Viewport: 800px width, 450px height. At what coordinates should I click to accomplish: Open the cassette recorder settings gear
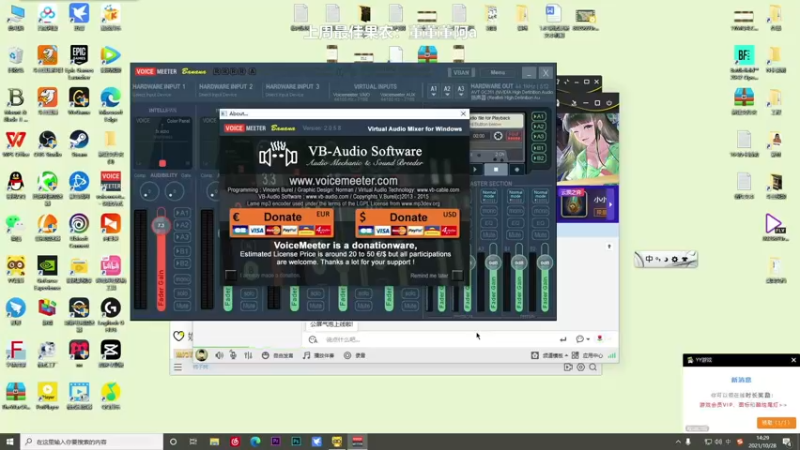point(498,136)
